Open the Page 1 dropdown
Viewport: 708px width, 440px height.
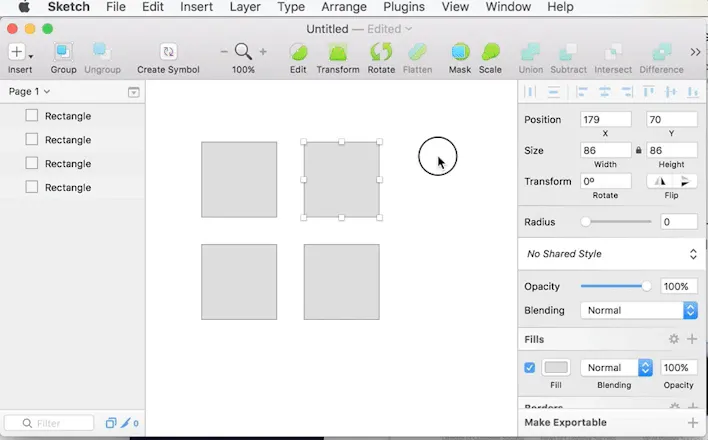[x=29, y=92]
